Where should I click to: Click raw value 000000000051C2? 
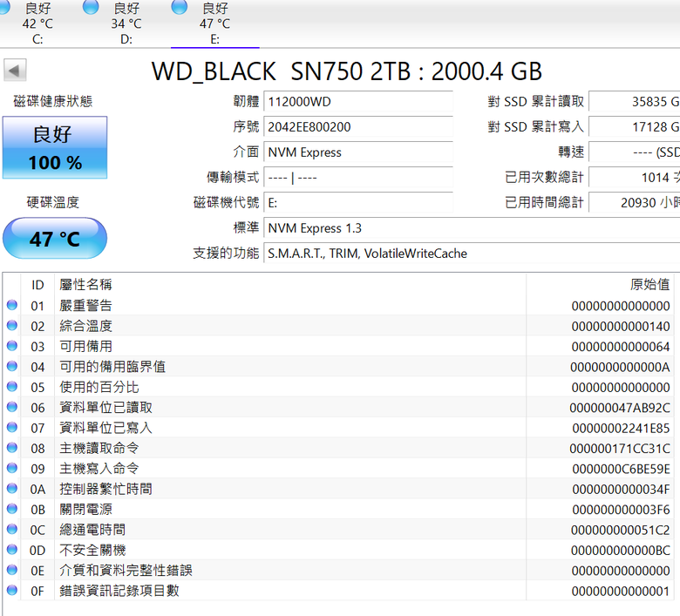[620, 530]
